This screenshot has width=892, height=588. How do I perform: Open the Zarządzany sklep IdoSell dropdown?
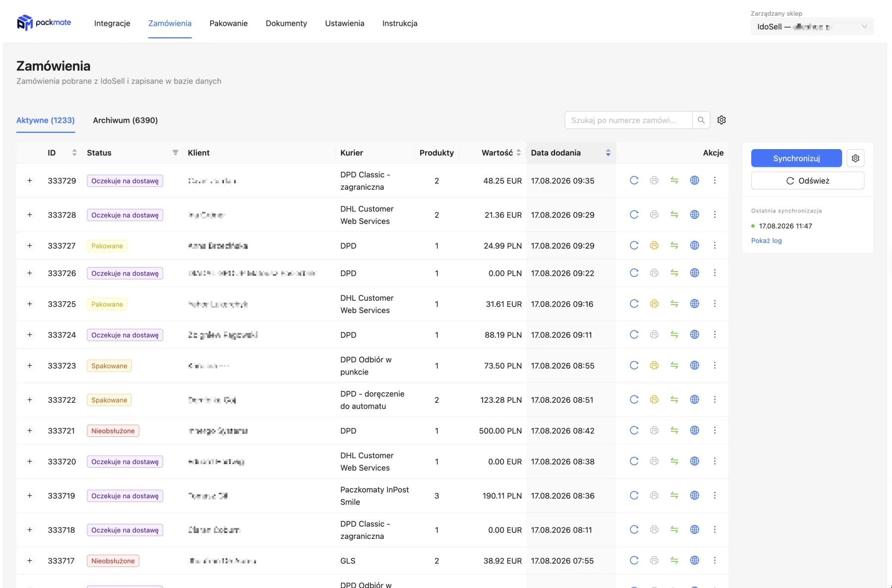pyautogui.click(x=812, y=27)
